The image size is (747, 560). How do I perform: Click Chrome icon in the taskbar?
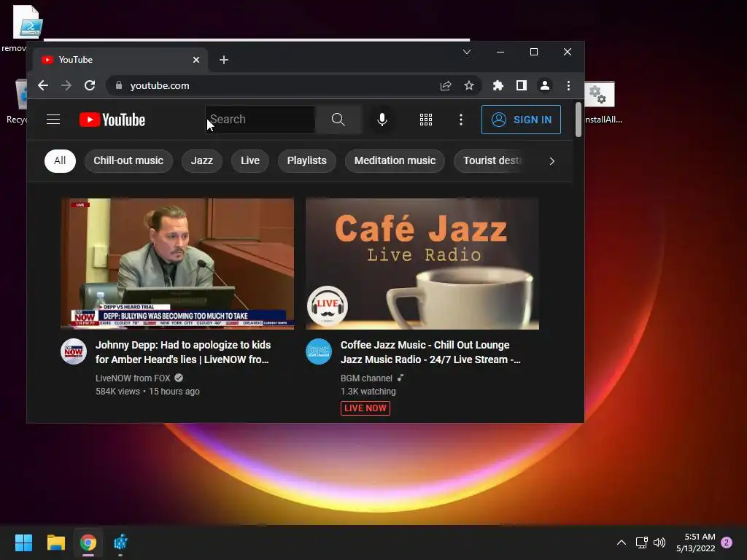tap(88, 542)
